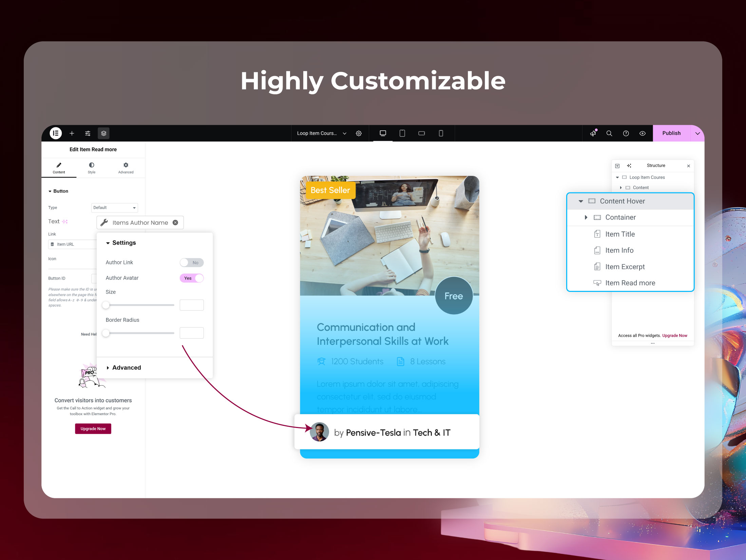Click the 1200 Students text
This screenshot has width=746, height=560.
pyautogui.click(x=357, y=361)
